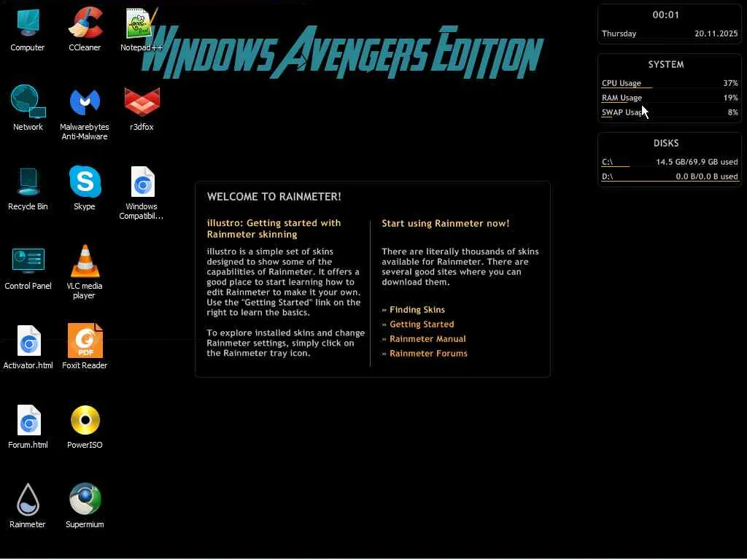Click the SYSTEM skin heading

pyautogui.click(x=666, y=64)
